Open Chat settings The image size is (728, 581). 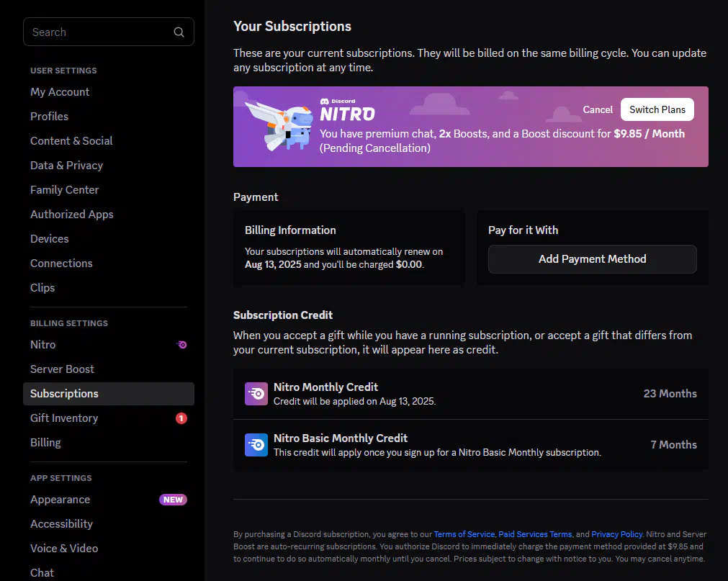coord(109,573)
